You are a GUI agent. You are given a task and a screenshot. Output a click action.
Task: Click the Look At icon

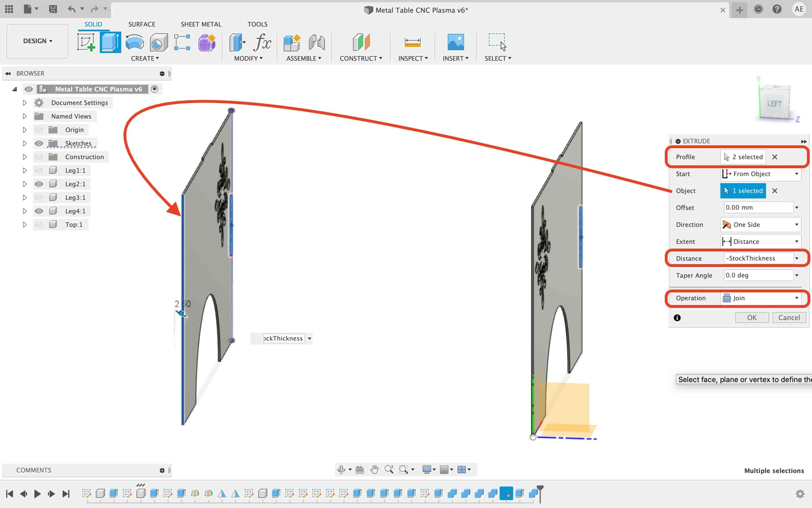[360, 469]
